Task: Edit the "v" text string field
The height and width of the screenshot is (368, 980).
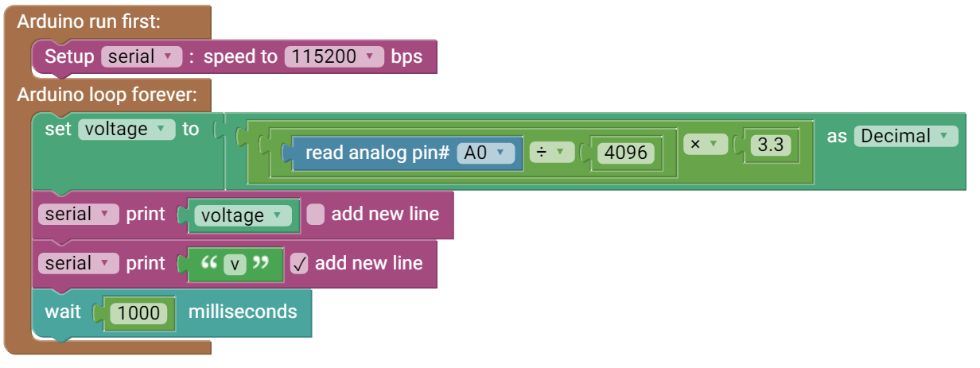Action: [x=235, y=264]
